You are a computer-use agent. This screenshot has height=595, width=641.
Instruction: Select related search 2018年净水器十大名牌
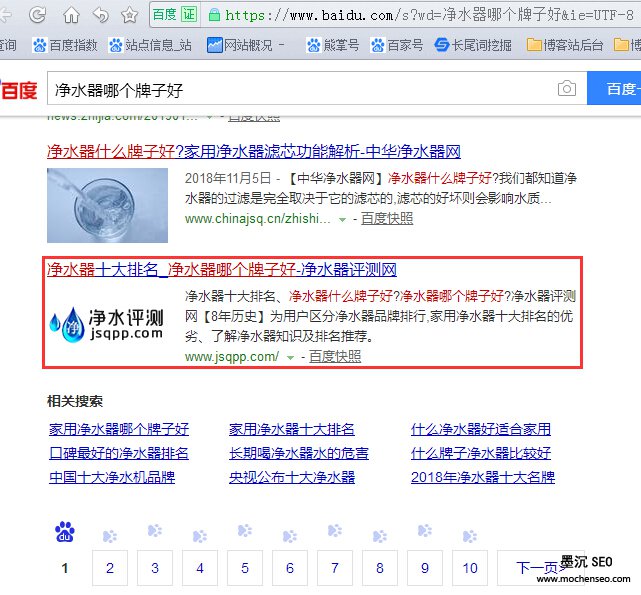(x=483, y=477)
